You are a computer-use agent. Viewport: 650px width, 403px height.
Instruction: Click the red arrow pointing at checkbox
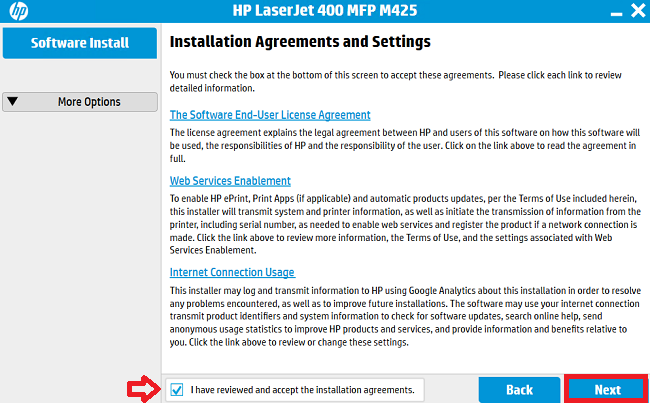[144, 389]
